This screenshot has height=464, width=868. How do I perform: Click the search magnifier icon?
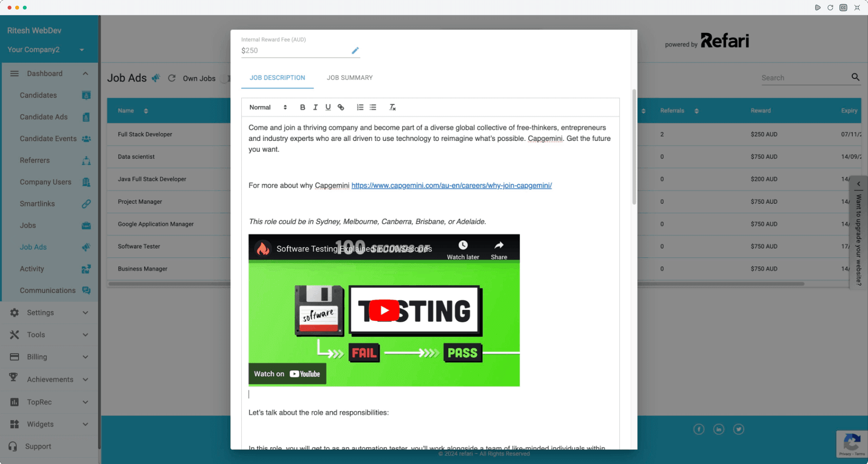(x=856, y=77)
